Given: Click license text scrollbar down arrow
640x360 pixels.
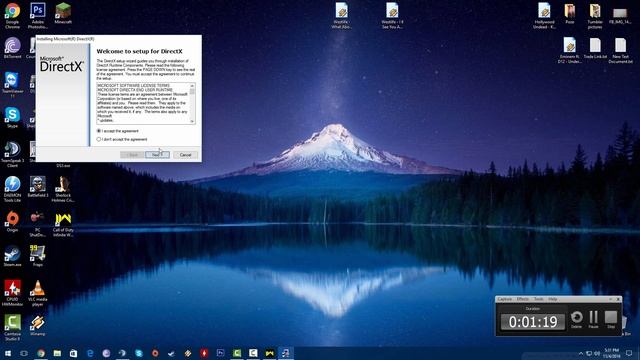Looking at the screenshot, I should (x=192, y=121).
